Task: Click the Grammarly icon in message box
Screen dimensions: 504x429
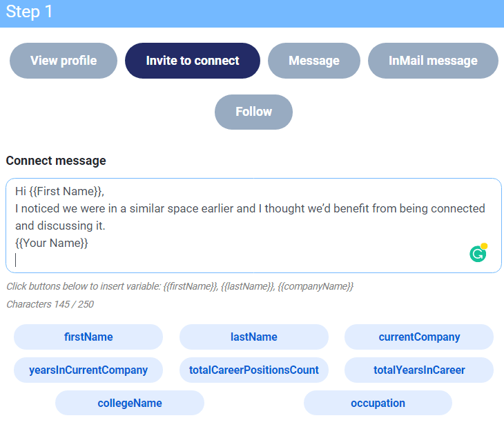Action: point(478,253)
